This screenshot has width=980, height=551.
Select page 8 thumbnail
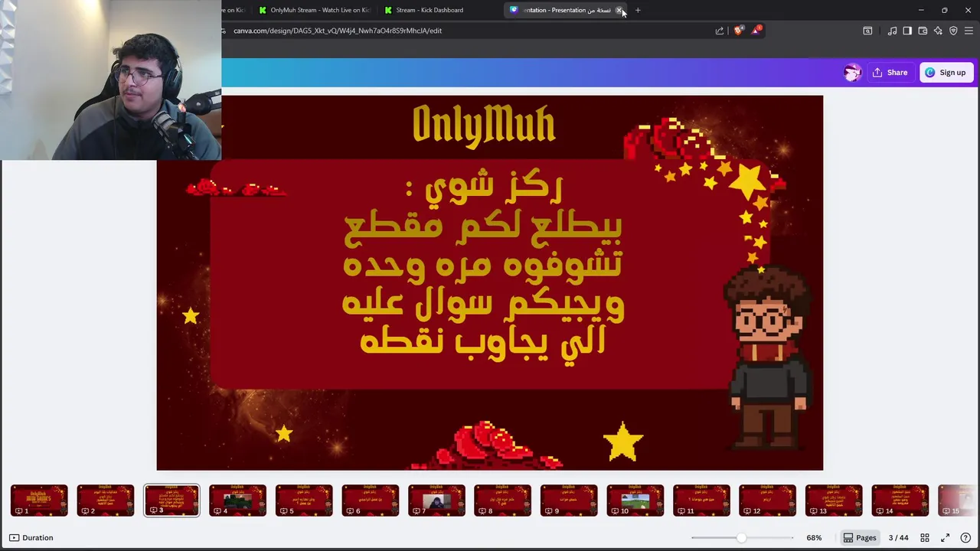point(502,500)
